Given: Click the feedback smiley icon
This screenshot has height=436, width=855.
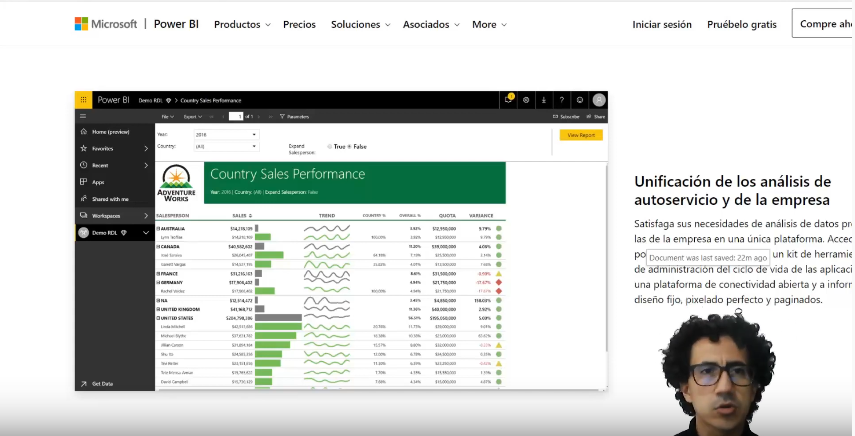Looking at the screenshot, I should coord(580,100).
